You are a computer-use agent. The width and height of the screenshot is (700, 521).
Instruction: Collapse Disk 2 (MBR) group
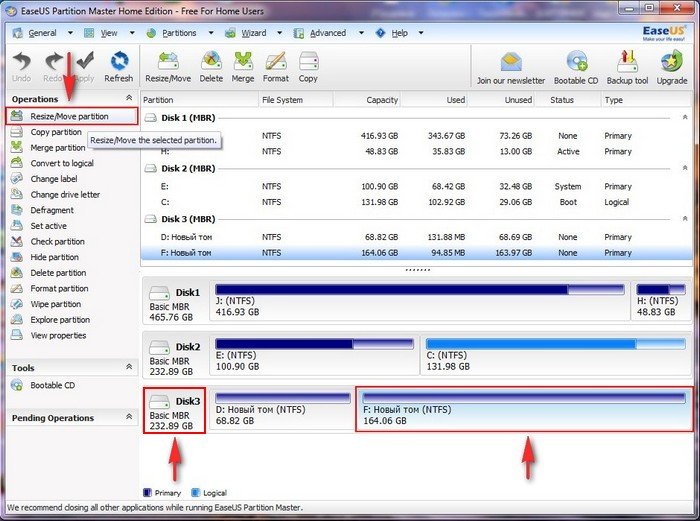click(685, 168)
